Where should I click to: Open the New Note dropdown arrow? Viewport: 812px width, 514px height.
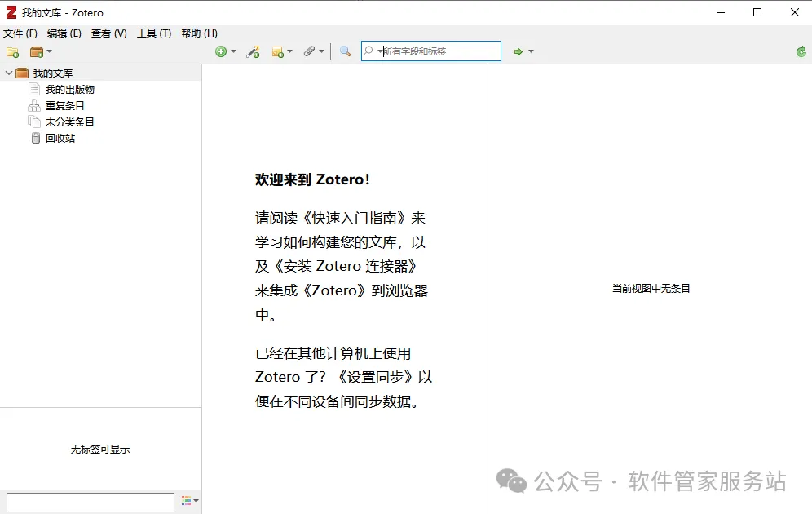click(289, 51)
